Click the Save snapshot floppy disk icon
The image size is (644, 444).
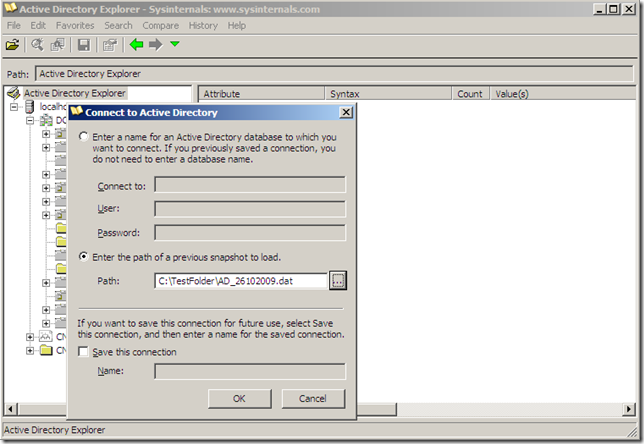84,44
